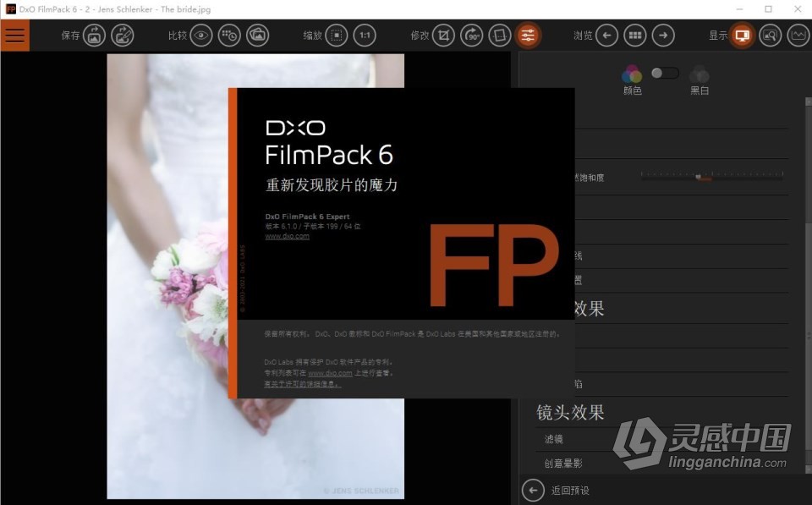Click the saturation (饱和度) slider

[712, 176]
